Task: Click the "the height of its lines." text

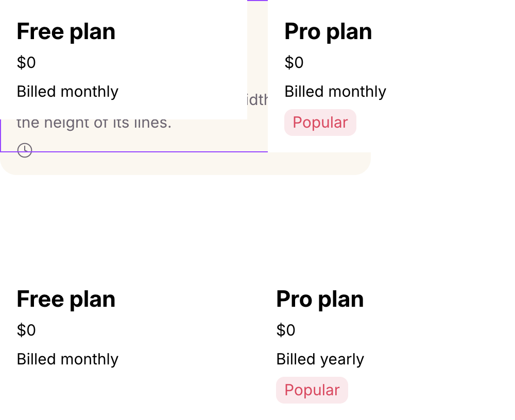Action: click(94, 124)
